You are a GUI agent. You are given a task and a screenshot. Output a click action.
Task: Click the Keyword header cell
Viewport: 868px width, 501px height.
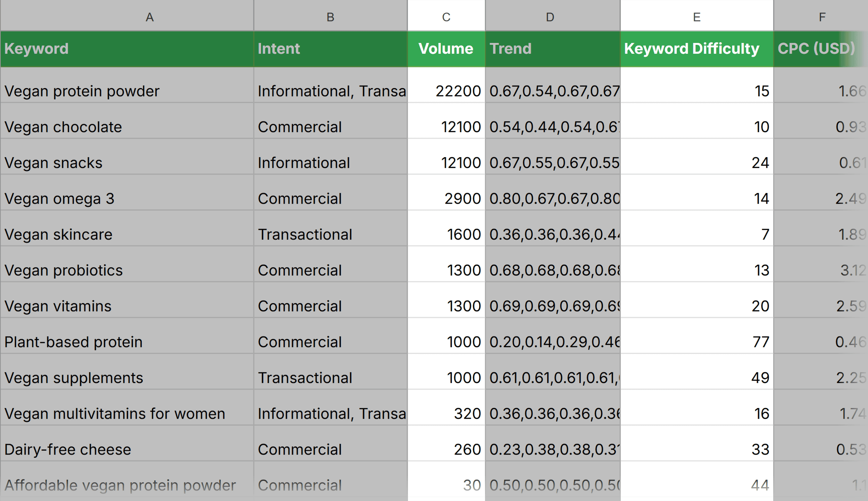pyautogui.click(x=127, y=49)
